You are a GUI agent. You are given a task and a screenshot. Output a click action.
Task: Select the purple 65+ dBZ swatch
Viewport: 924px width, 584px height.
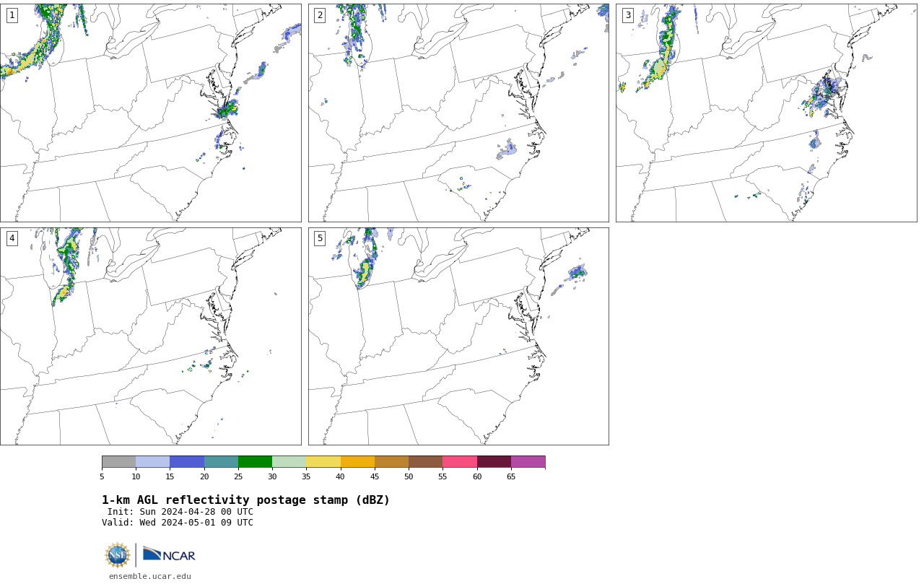tap(528, 462)
